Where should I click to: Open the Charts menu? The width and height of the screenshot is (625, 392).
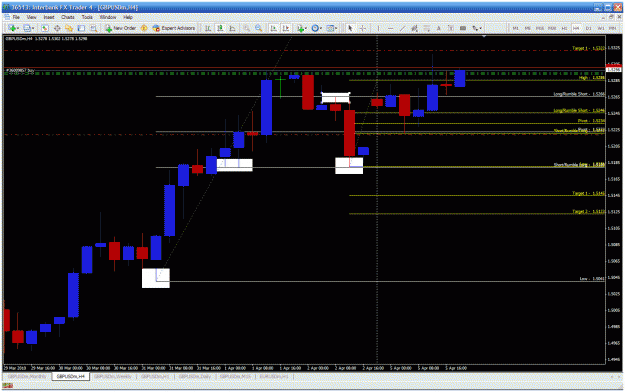pos(68,17)
